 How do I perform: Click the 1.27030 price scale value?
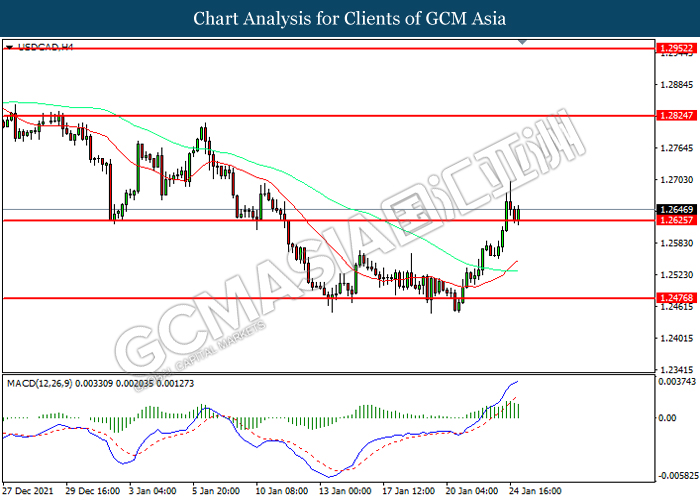[676, 179]
